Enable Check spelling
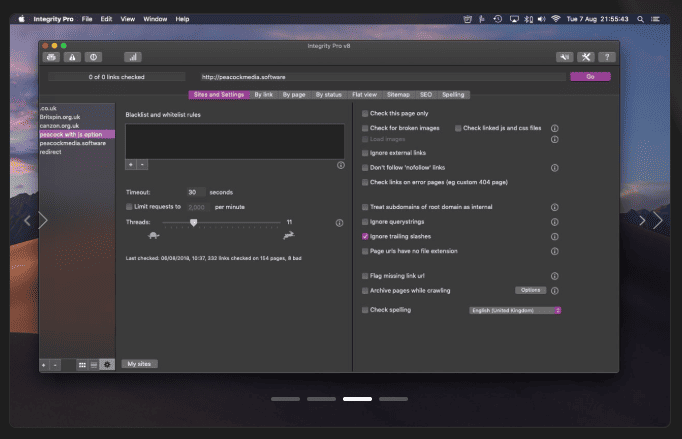This screenshot has width=682, height=439. point(365,310)
